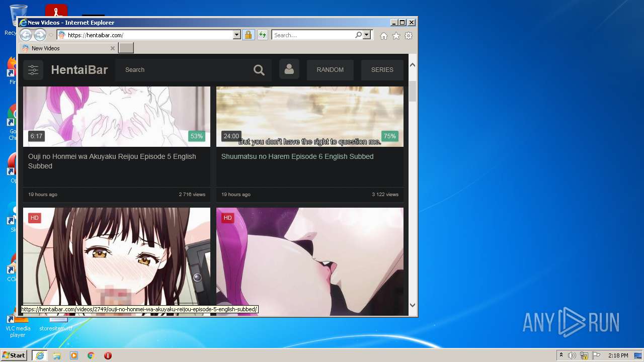Open the RANDOM navigation item
Screen dimensions: 644x362
click(330, 70)
